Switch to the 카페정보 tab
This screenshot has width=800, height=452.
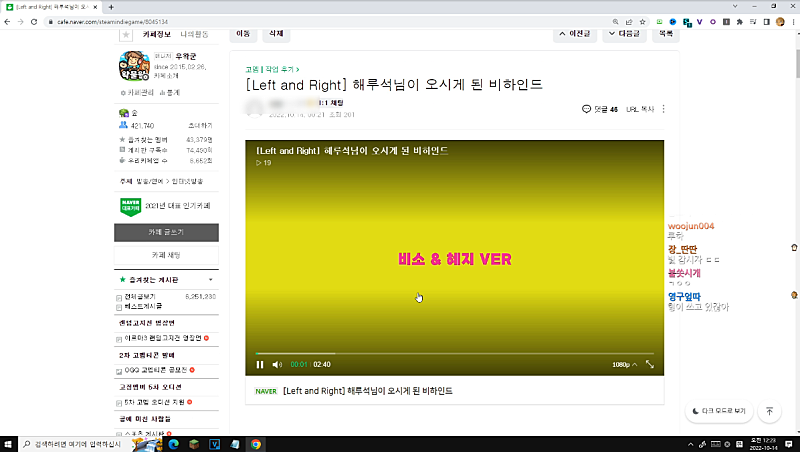[x=157, y=35]
